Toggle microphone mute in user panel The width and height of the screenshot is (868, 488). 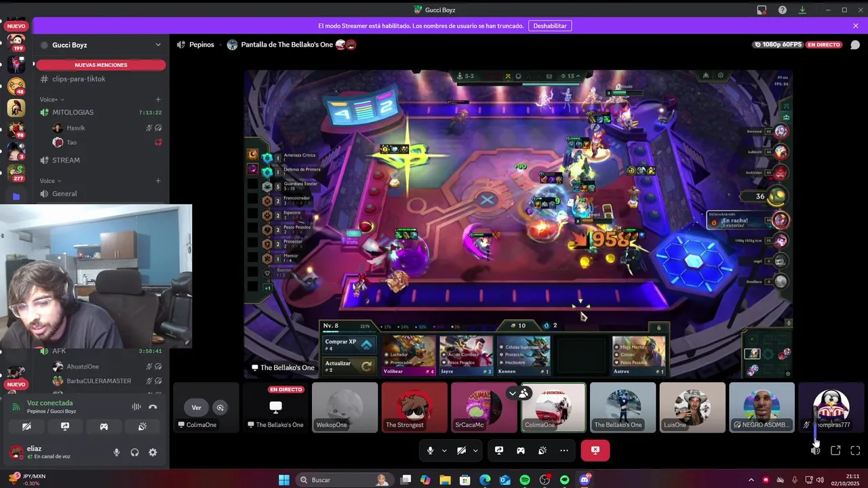[117, 452]
